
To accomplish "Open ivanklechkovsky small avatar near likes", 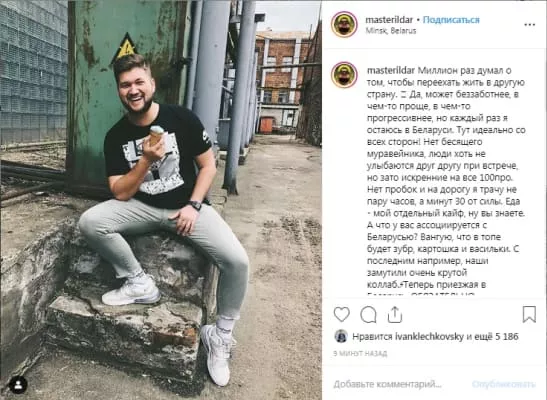I will click(x=341, y=336).
